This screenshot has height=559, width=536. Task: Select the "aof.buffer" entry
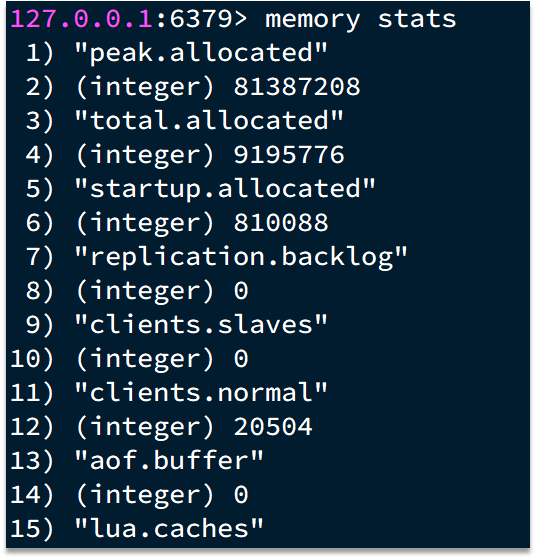coord(169,460)
